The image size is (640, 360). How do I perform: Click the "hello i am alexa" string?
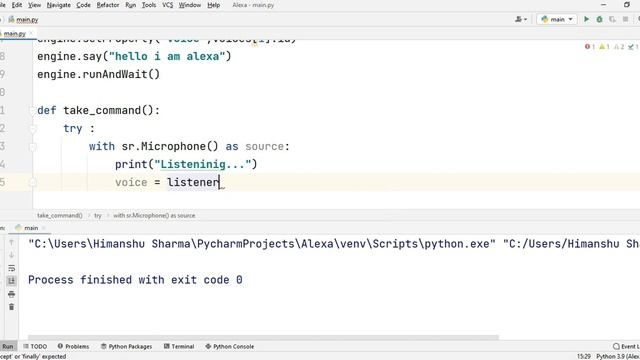click(167, 56)
